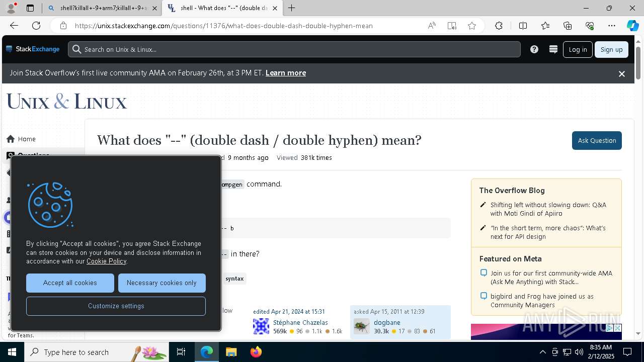
Task: Open Stéphane Chazelas user profile link
Action: (300, 322)
